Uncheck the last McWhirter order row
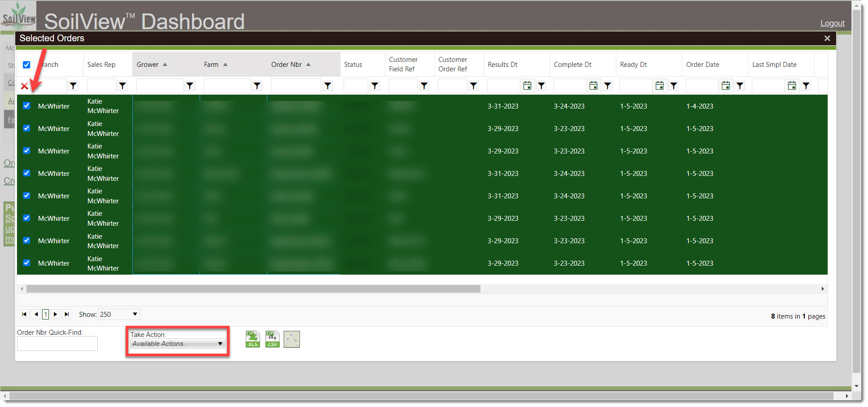The height and width of the screenshot is (407, 868). (x=26, y=263)
